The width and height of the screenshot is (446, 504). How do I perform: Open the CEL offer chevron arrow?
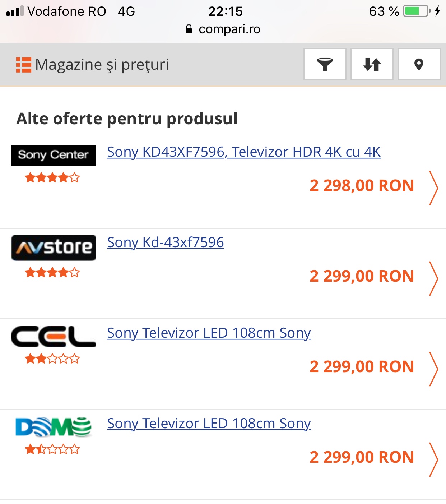[x=434, y=369]
